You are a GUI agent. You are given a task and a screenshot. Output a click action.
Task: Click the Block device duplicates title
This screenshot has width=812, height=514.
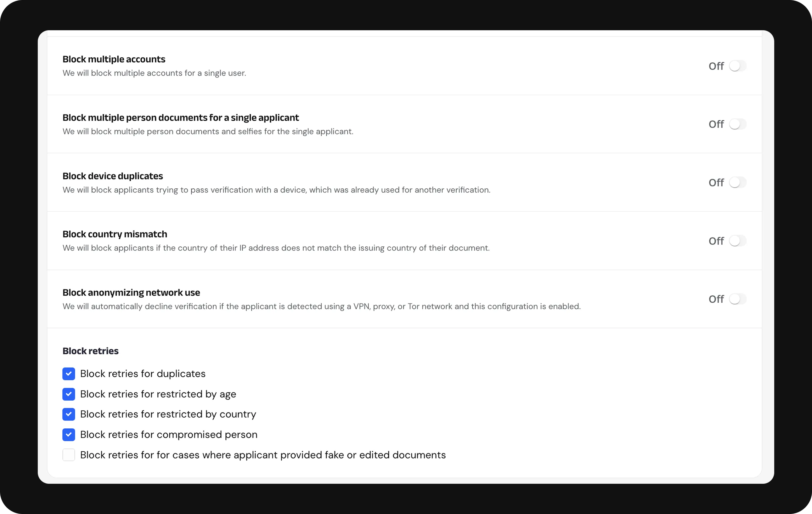click(x=113, y=176)
